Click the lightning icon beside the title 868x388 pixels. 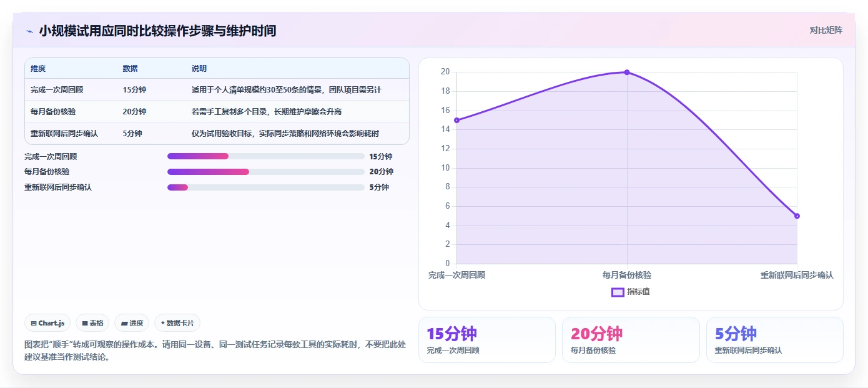click(29, 31)
